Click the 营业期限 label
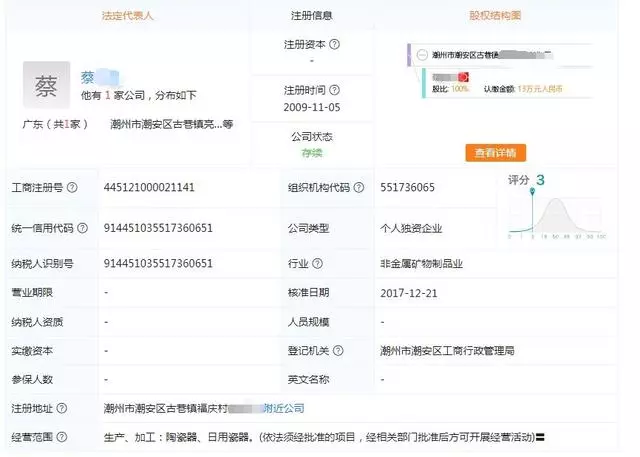The image size is (640, 457). pos(32,293)
